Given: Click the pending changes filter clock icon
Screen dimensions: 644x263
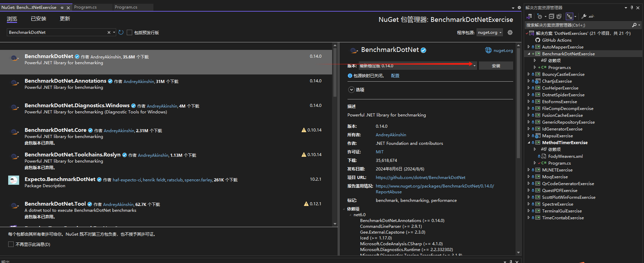Looking at the screenshot, I should 540,16.
